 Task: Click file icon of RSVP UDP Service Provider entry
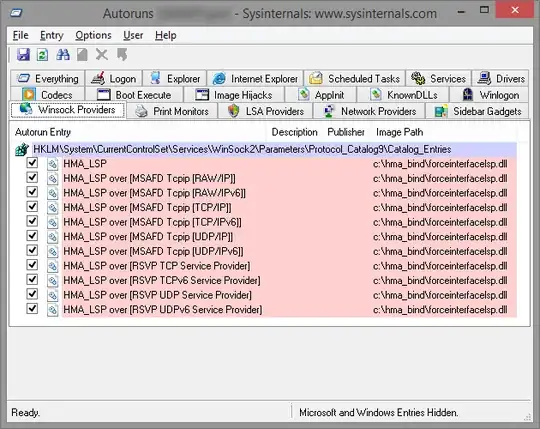53,295
